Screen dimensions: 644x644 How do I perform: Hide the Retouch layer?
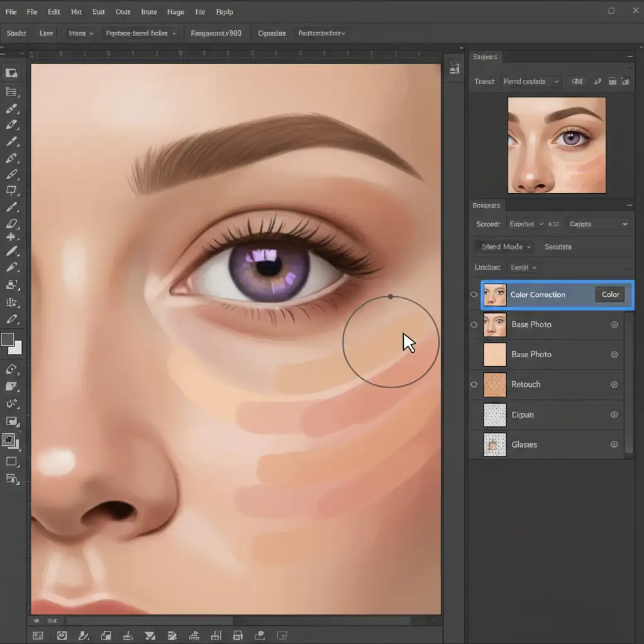[474, 384]
